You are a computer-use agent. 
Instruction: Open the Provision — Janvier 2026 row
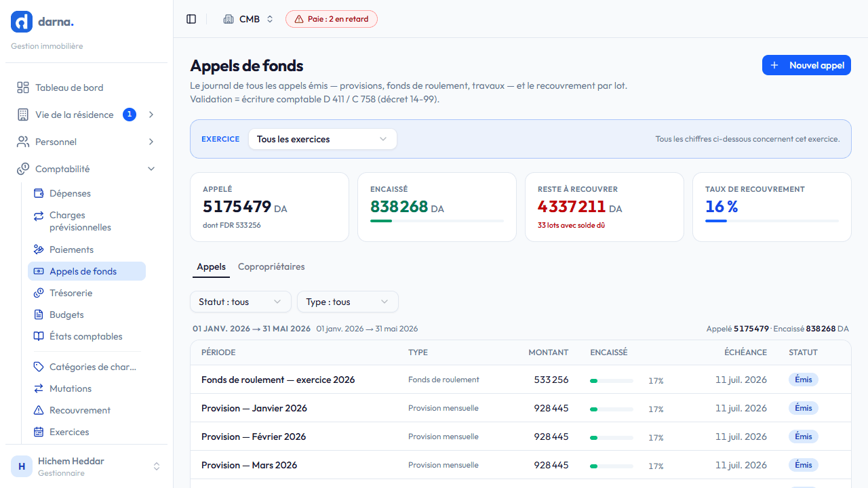coord(520,408)
